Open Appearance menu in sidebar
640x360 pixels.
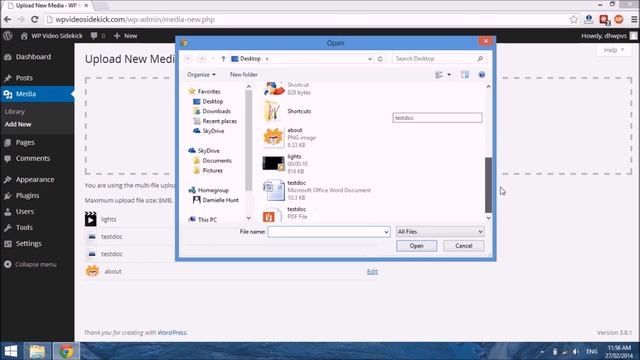tap(35, 180)
